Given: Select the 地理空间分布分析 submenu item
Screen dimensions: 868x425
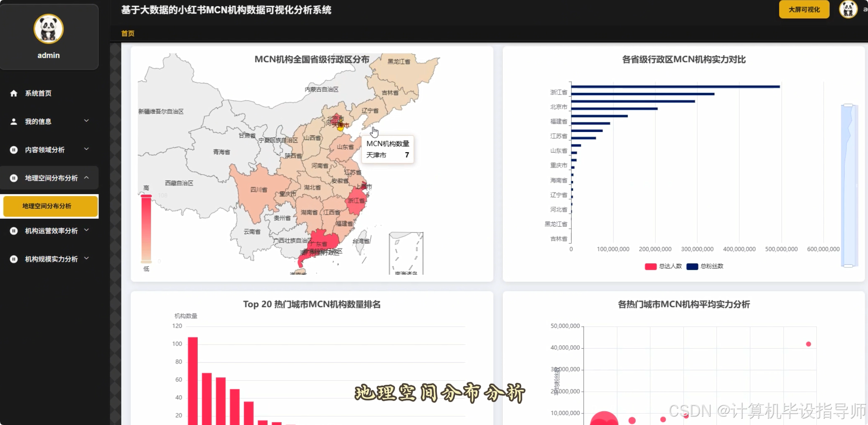Looking at the screenshot, I should pyautogui.click(x=50, y=206).
